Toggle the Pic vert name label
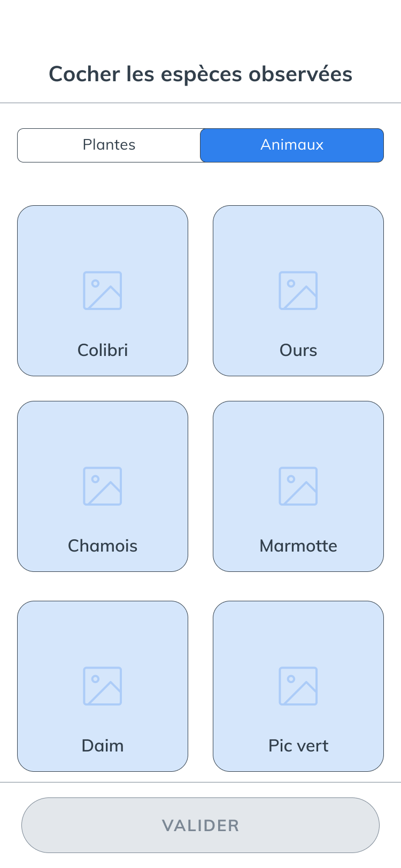The height and width of the screenshot is (868, 401). 298,746
